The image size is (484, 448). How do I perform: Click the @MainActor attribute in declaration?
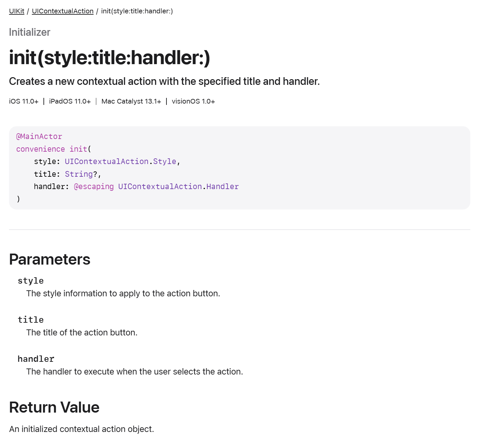39,136
